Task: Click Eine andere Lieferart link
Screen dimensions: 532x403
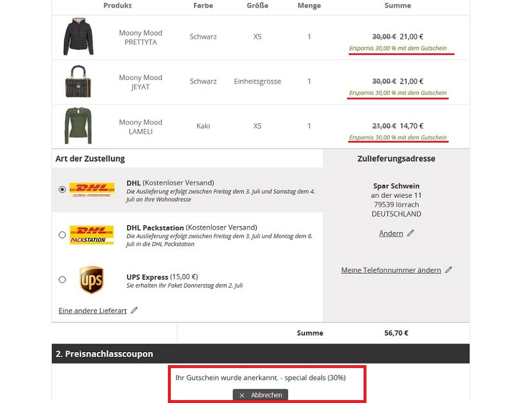Action: 93,311
